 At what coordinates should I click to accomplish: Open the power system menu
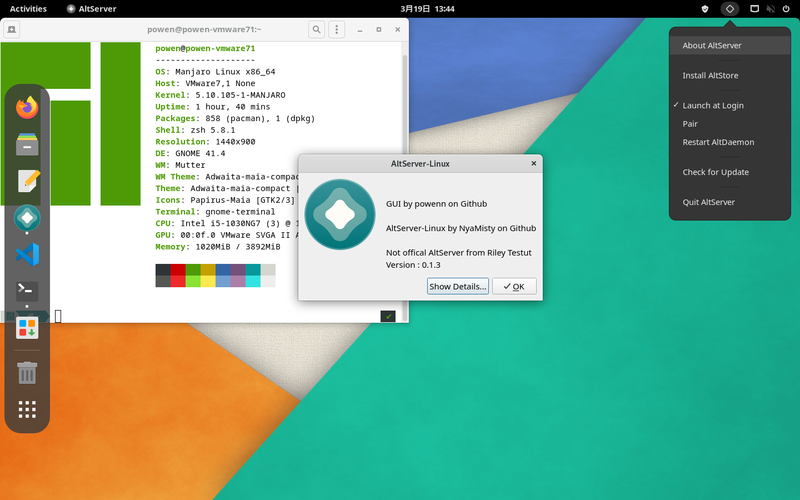click(786, 9)
